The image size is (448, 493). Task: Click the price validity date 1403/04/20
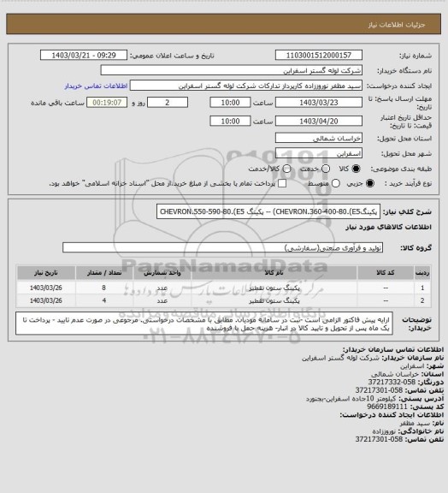(319, 121)
